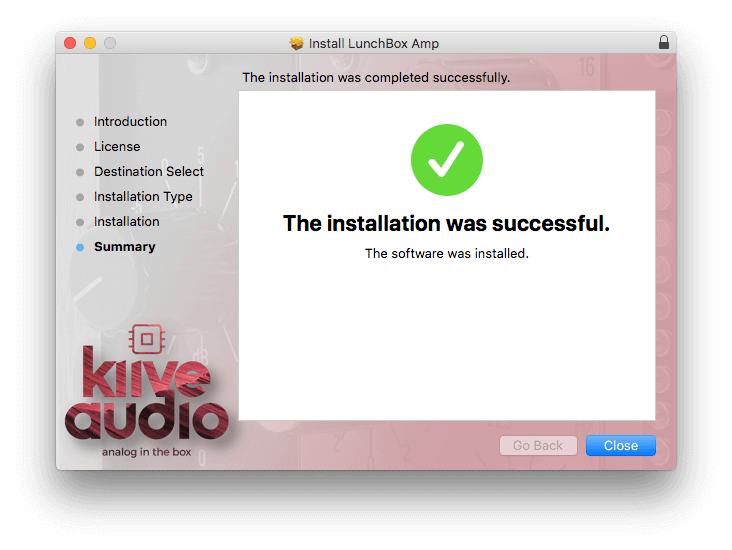Click the blue Close button
The width and height of the screenshot is (732, 550).
click(x=620, y=445)
